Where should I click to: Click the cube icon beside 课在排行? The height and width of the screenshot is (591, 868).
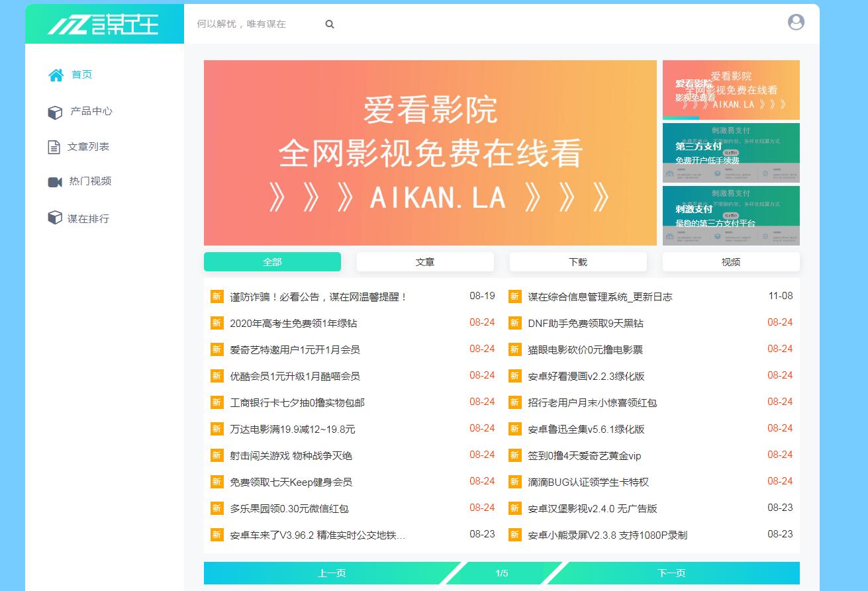tap(55, 218)
